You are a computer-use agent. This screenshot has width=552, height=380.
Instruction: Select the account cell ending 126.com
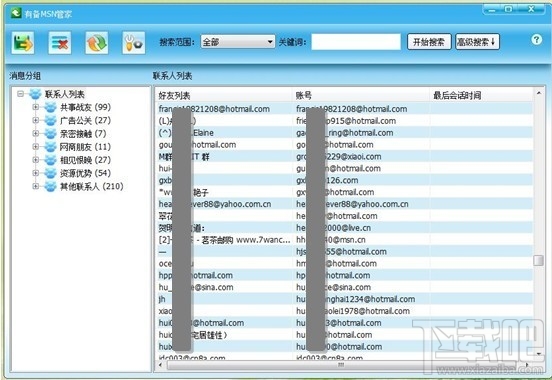pyautogui.click(x=327, y=180)
